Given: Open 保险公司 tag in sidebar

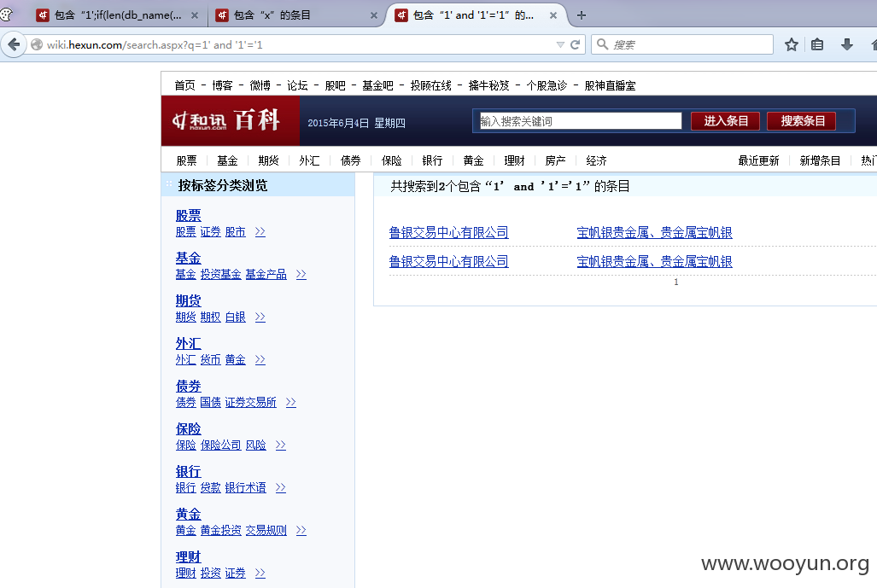Looking at the screenshot, I should coord(220,445).
